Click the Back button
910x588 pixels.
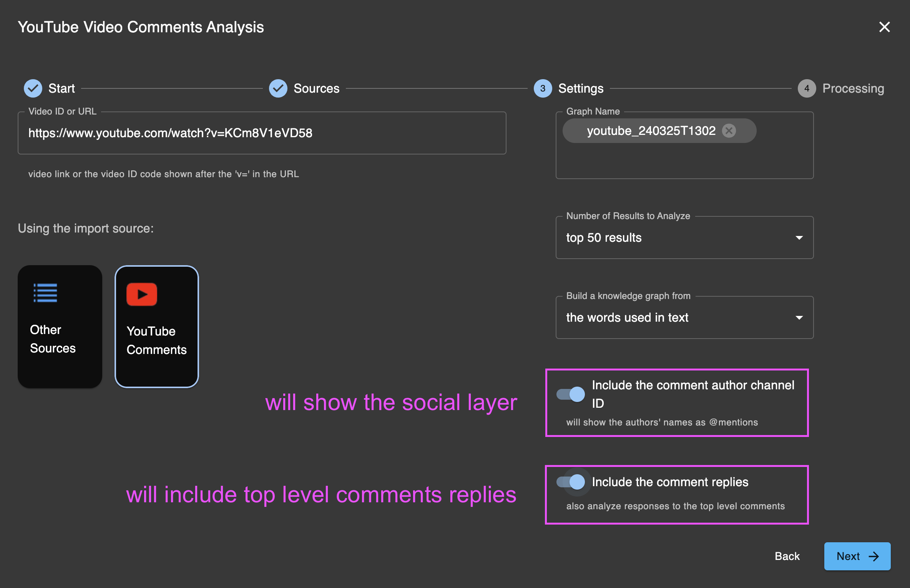tap(787, 556)
